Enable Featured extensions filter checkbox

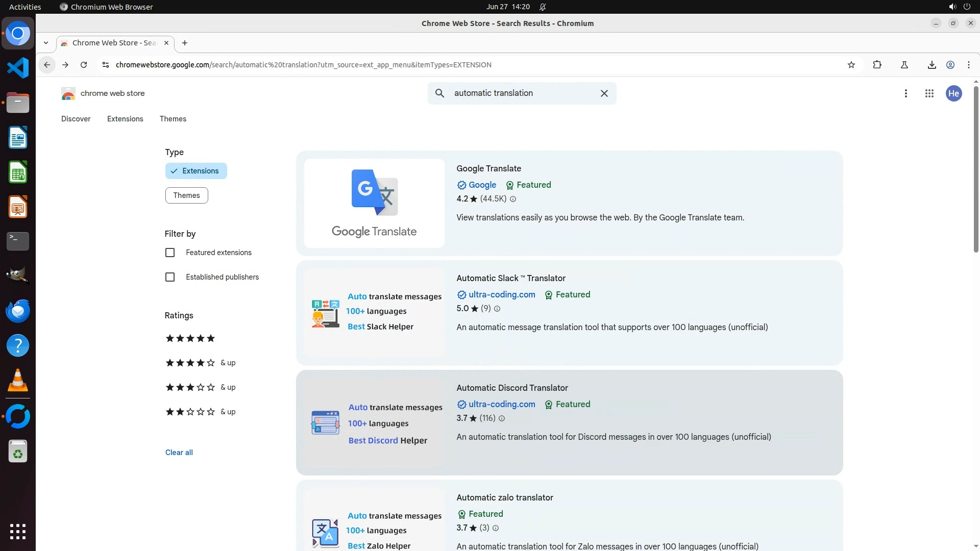point(170,253)
